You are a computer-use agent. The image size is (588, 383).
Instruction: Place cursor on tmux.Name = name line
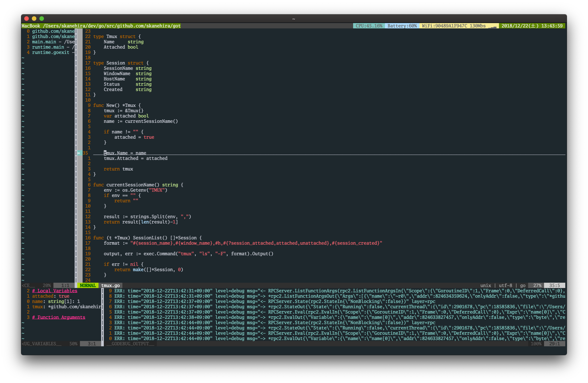coord(125,153)
